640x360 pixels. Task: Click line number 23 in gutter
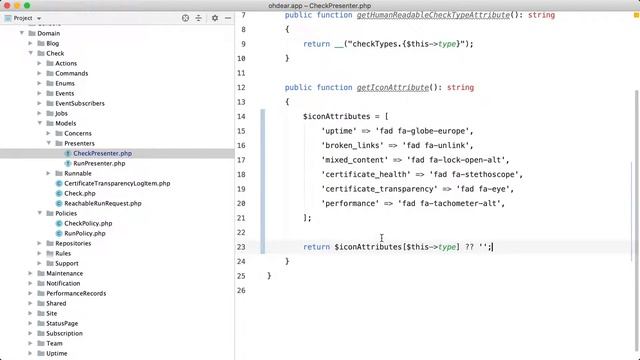241,247
